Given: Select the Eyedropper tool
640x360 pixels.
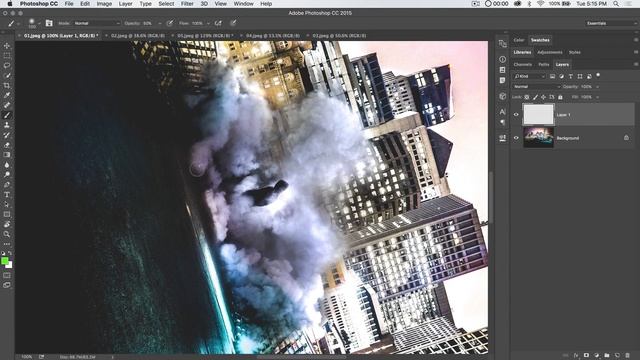Looking at the screenshot, I should (7, 95).
